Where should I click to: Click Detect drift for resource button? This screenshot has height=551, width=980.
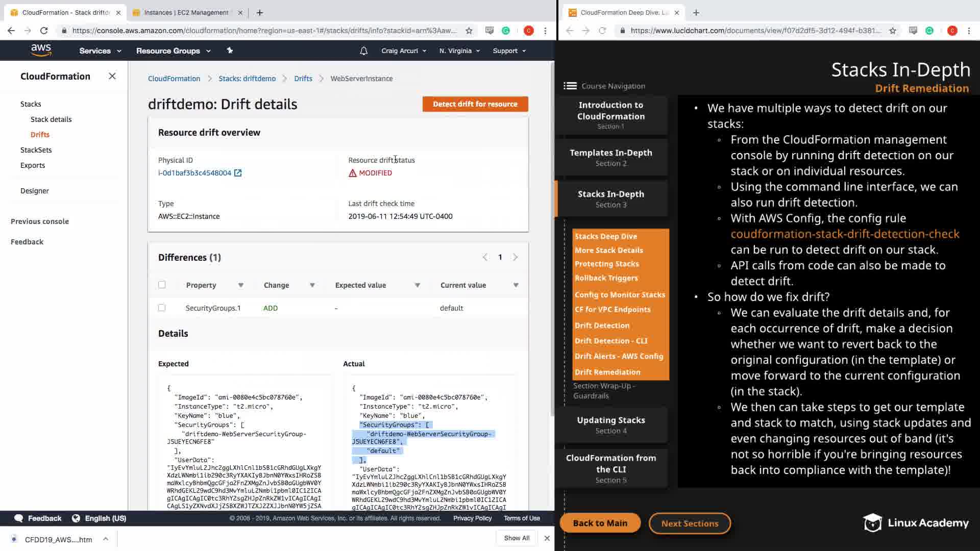pos(475,104)
